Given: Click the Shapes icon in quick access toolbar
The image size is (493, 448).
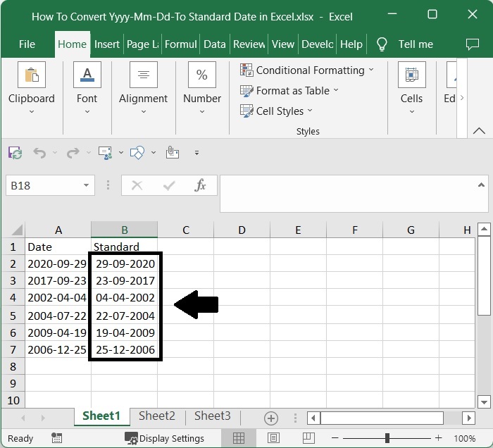Looking at the screenshot, I should click(x=138, y=152).
